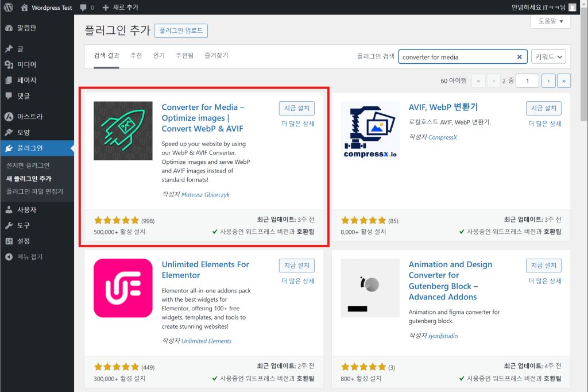The height and width of the screenshot is (392, 588).
Task: Click the 모양 appearance brush icon
Action: click(9, 133)
